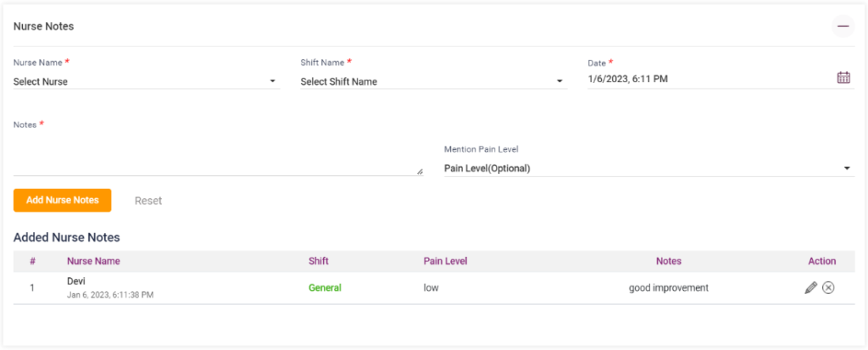This screenshot has height=350, width=868.
Task: Expand the Select Shift Name dropdown
Action: 433,81
